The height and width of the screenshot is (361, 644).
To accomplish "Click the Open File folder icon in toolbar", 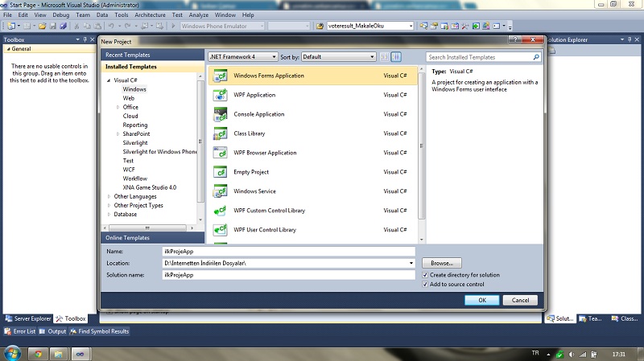I will 43,26.
